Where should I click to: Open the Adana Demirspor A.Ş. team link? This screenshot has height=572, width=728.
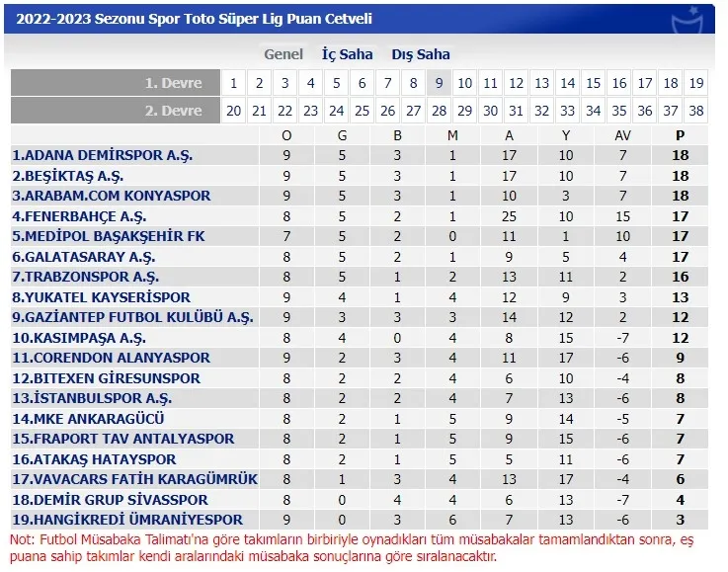[103, 155]
